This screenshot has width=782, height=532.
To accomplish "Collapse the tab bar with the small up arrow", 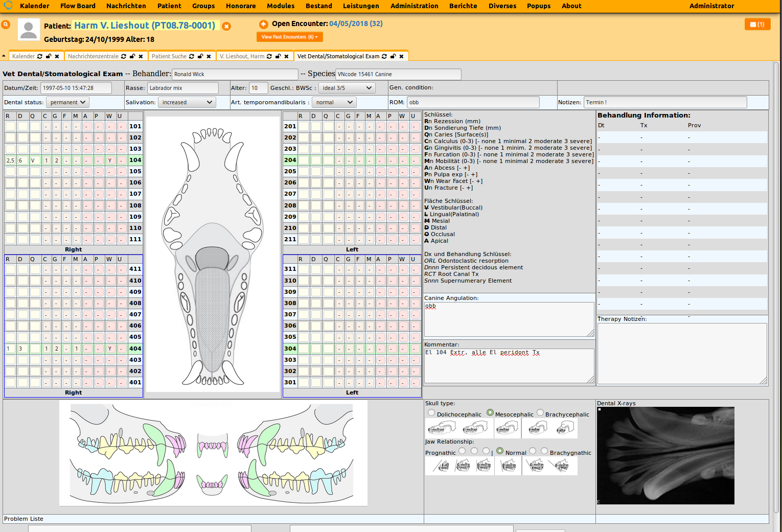I will (x=4, y=56).
